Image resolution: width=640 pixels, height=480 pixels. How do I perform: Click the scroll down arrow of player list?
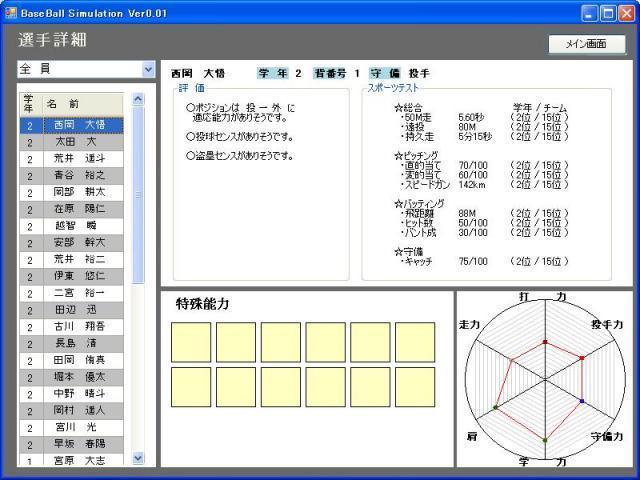click(x=138, y=459)
